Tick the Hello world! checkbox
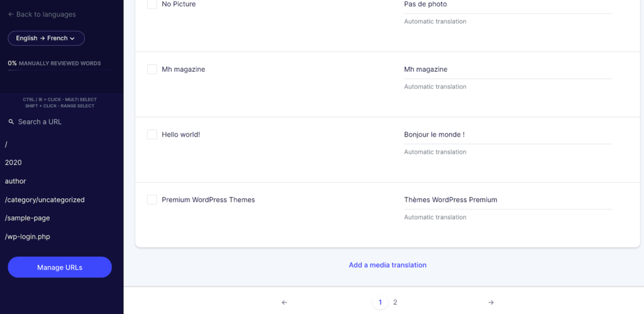 tap(152, 135)
